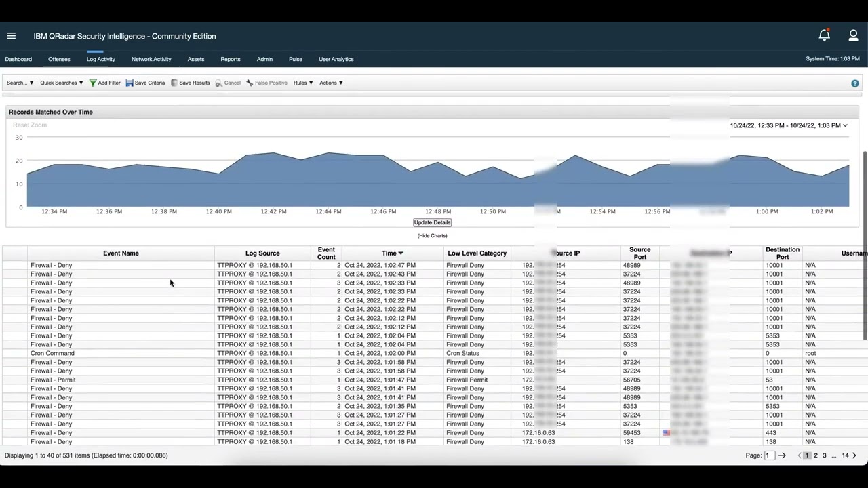Click the Destination Port column header
The height and width of the screenshot is (488, 868).
(783, 253)
